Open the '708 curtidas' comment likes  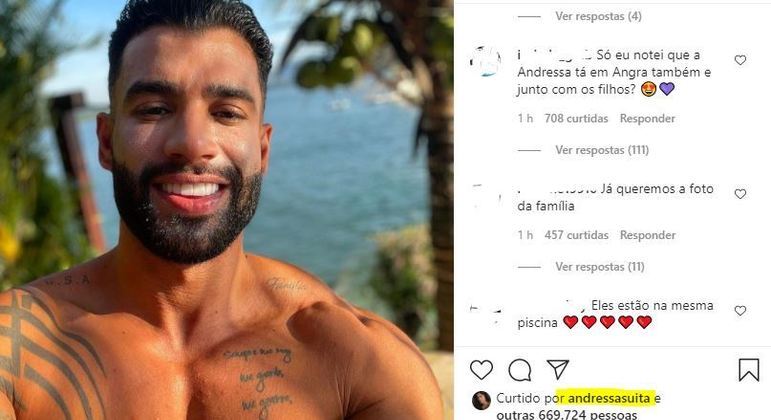point(576,119)
